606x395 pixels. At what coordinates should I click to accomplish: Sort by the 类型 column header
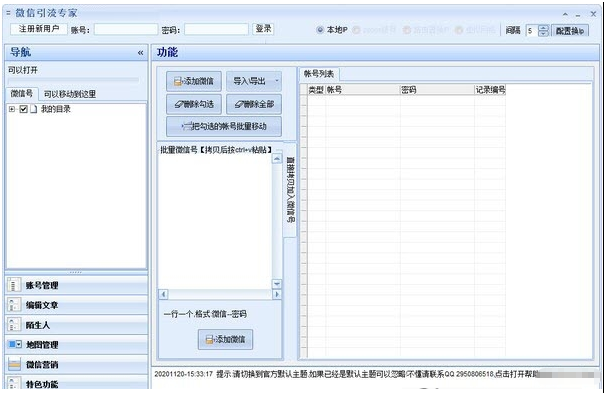(x=316, y=90)
